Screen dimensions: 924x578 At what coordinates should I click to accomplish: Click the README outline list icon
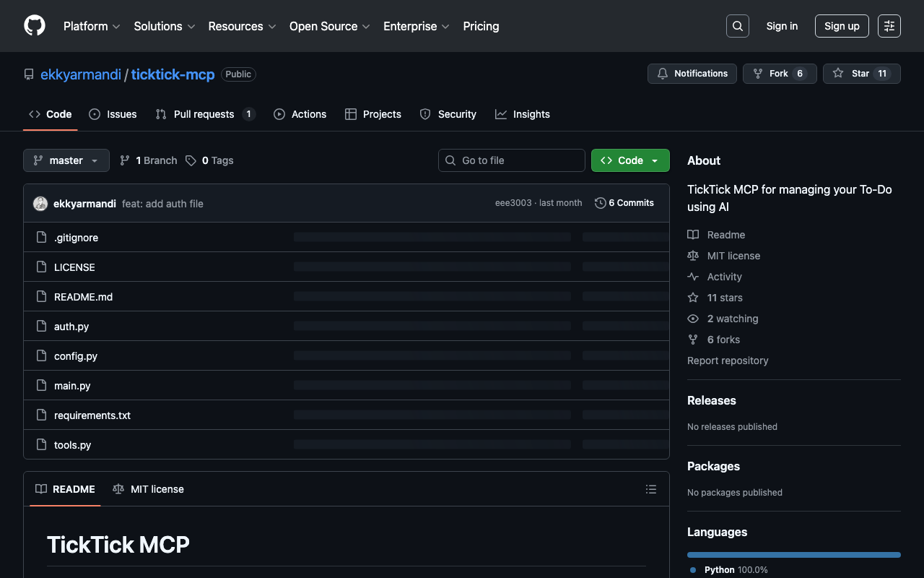click(x=651, y=489)
